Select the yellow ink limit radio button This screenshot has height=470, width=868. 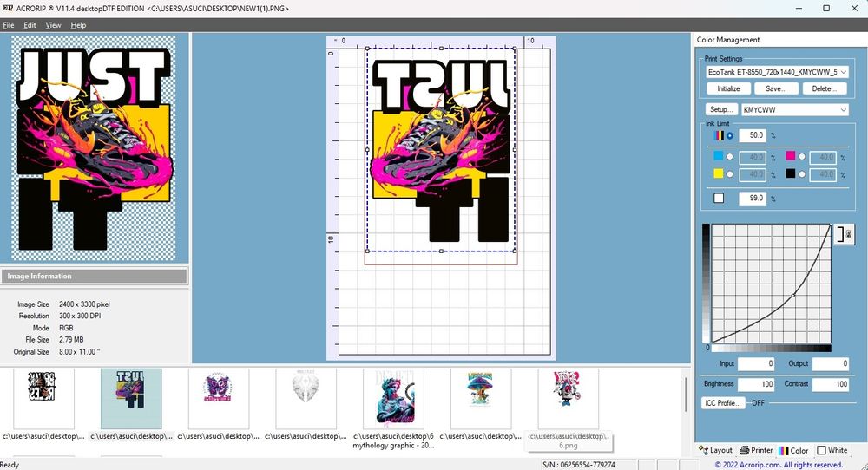[730, 174]
